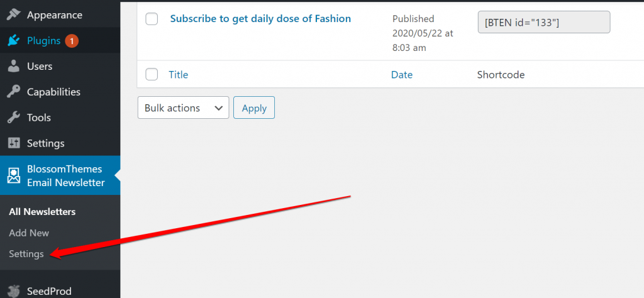Open Add New submenu item
The height and width of the screenshot is (298, 644).
[x=29, y=233]
